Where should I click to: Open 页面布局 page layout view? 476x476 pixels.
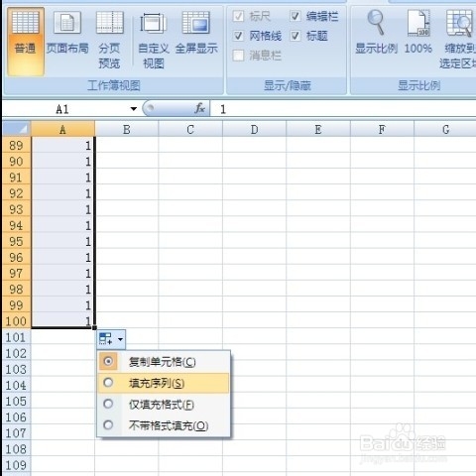[67, 33]
